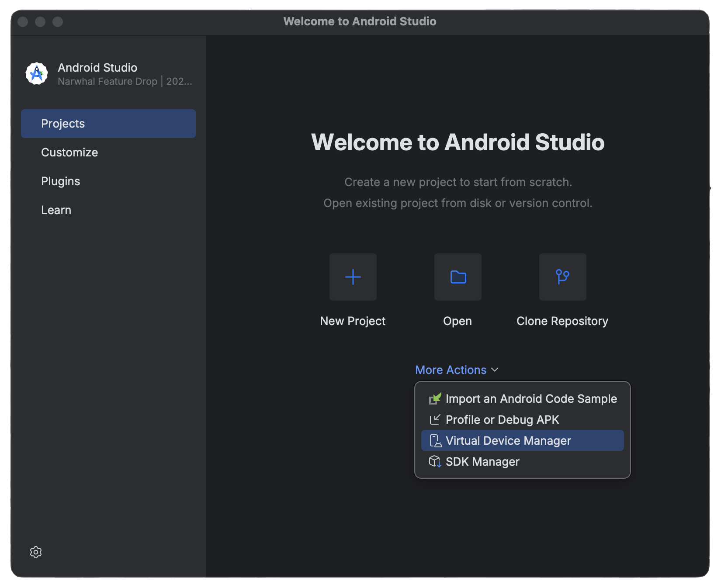Select the Projects tab in sidebar
The height and width of the screenshot is (588, 721).
108,124
